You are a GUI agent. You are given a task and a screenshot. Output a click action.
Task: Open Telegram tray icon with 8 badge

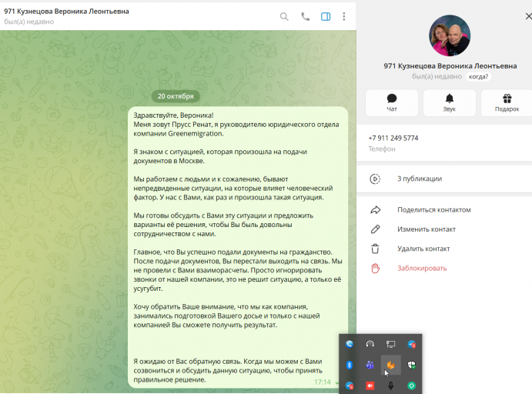[412, 345]
